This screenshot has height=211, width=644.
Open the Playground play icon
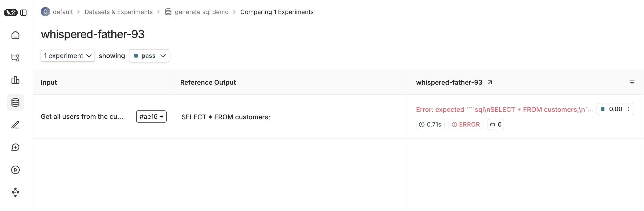[x=15, y=170]
